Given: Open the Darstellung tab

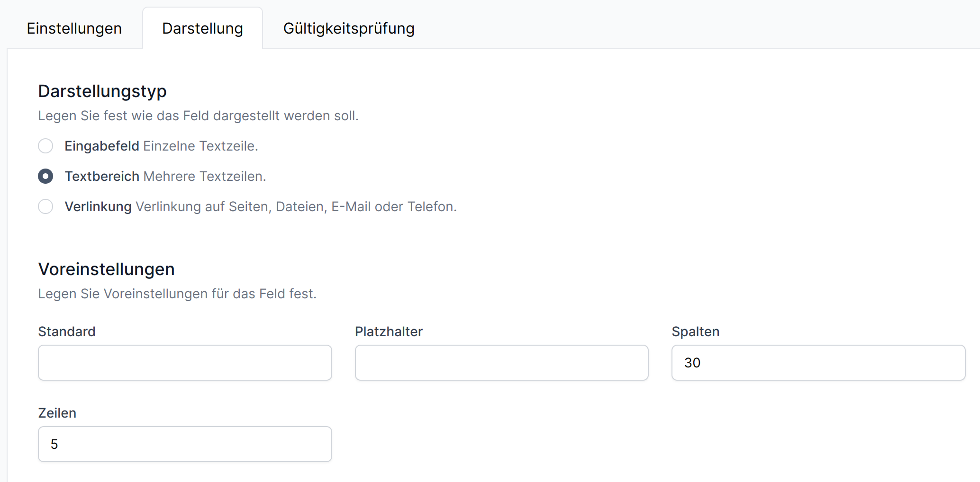Looking at the screenshot, I should coord(202,28).
